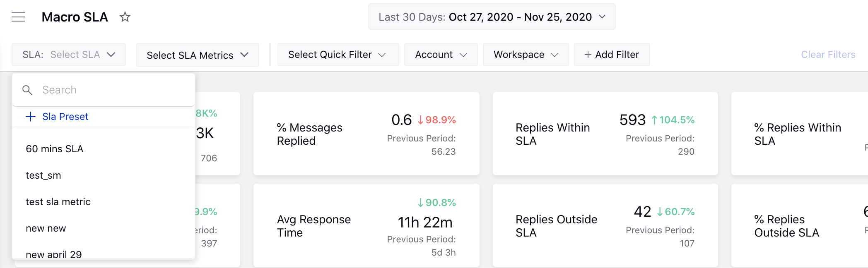This screenshot has height=268, width=868.
Task: Expand the Account filter dropdown
Action: pos(441,55)
